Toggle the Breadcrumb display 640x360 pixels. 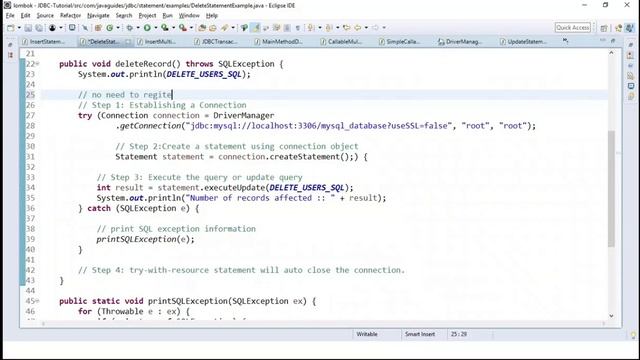244,28
